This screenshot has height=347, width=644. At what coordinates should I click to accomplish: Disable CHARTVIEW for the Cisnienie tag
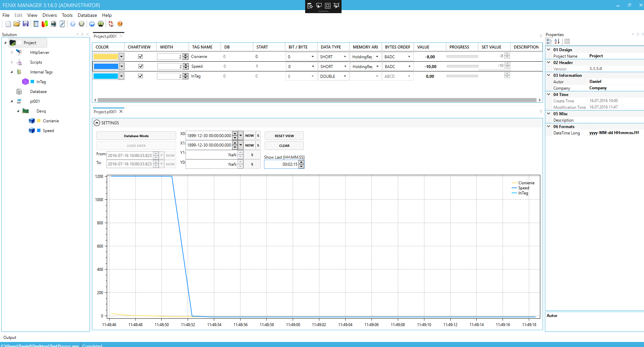[140, 56]
